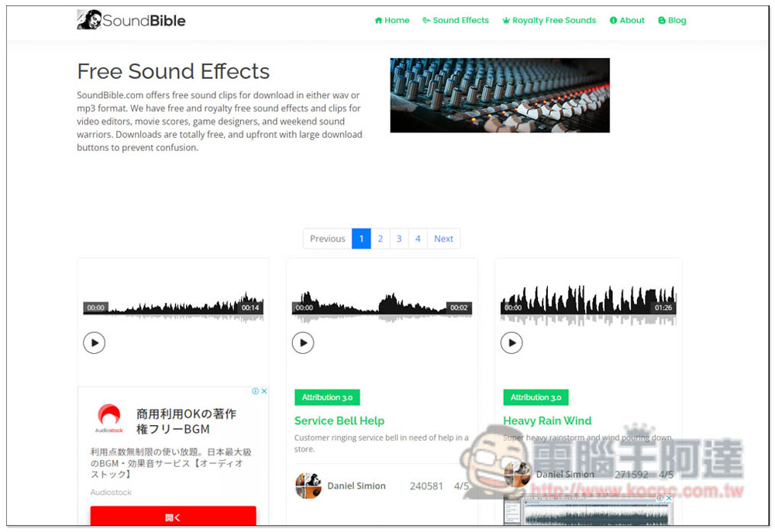Click Attribution 3.0 badge above Service Bell Help

pos(327,397)
